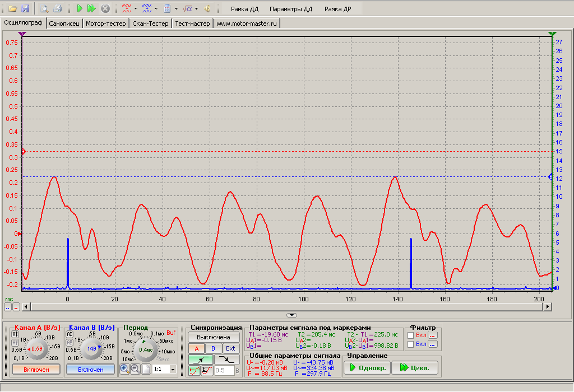Toggle Channel B on/off with blue Включен button

90,370
